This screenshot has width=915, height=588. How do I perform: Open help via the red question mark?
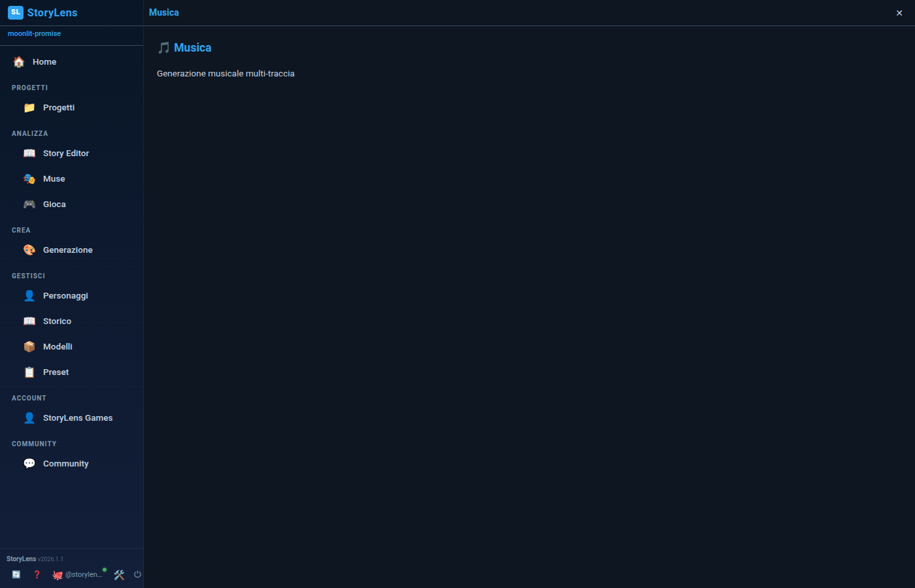(37, 574)
